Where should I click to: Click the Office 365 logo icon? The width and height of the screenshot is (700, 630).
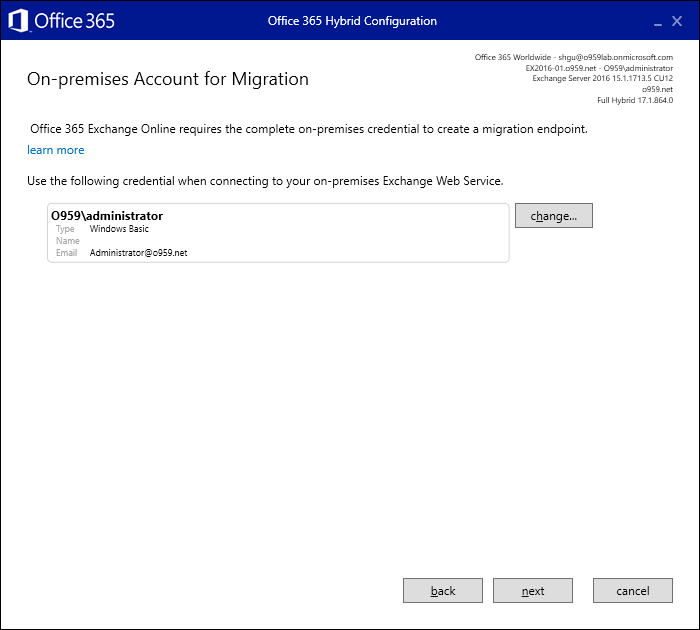pyautogui.click(x=18, y=21)
